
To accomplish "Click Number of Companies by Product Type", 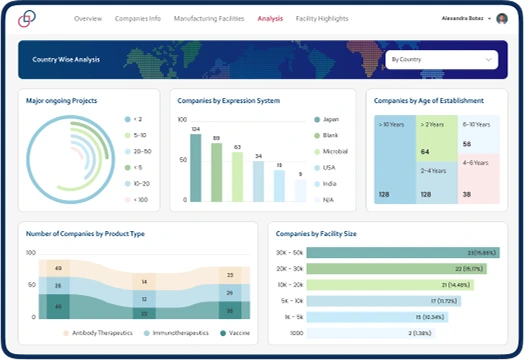I will pyautogui.click(x=85, y=234).
